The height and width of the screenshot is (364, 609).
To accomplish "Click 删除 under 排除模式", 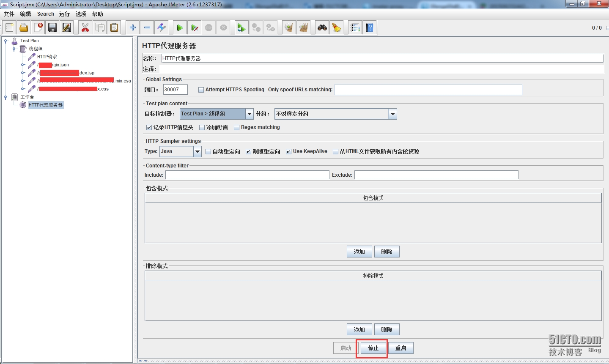I will pyautogui.click(x=387, y=329).
